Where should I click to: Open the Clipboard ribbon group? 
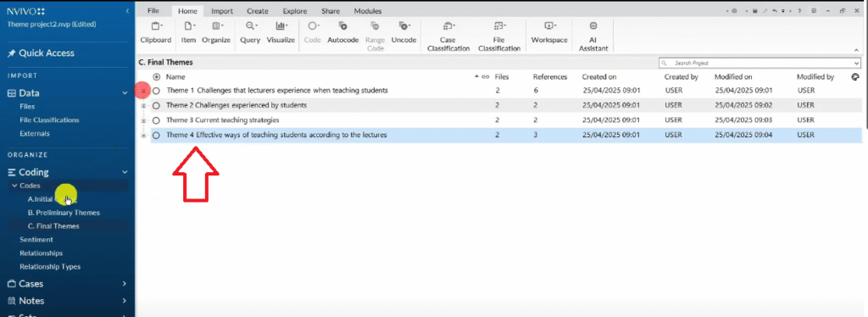pos(156,33)
